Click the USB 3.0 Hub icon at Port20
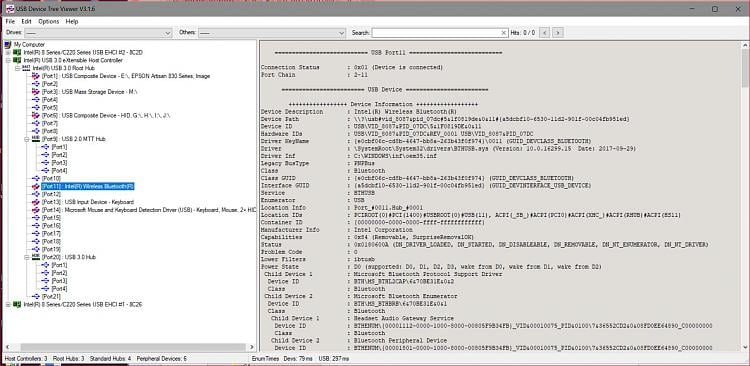 tap(36, 257)
